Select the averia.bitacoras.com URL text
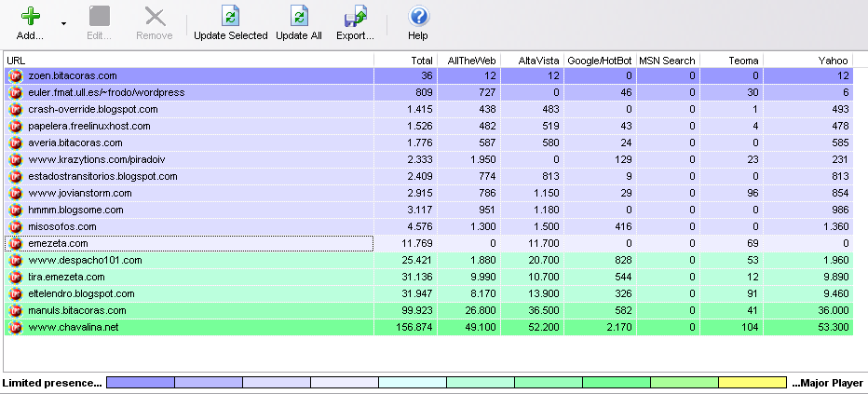This screenshot has height=394, width=868. (x=75, y=143)
